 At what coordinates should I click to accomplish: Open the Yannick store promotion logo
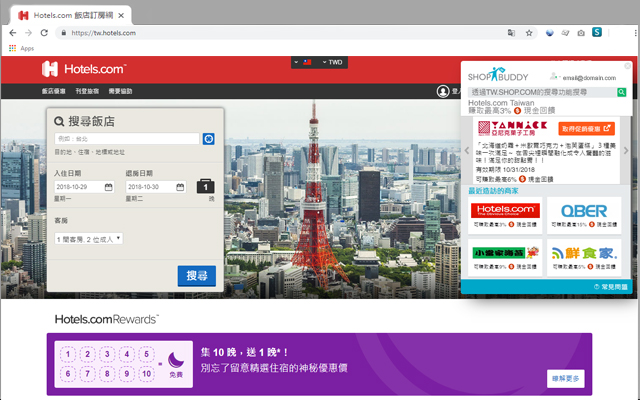pyautogui.click(x=513, y=129)
